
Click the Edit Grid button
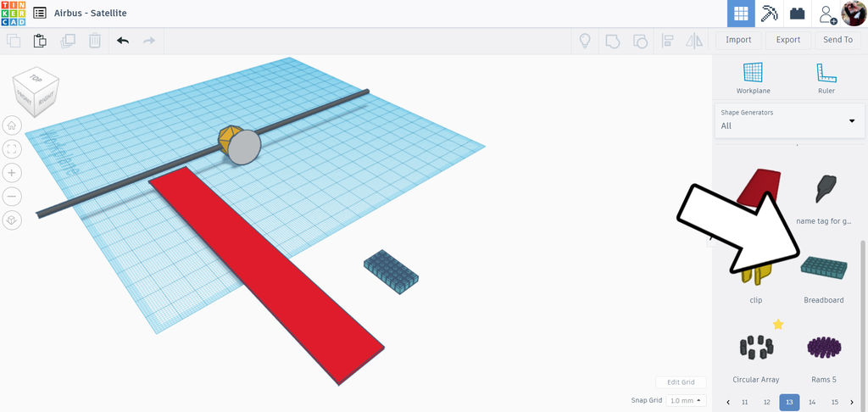coord(681,382)
